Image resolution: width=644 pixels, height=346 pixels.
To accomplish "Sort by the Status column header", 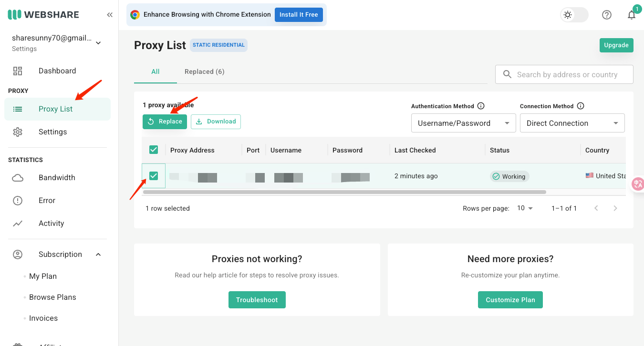I will 499,150.
